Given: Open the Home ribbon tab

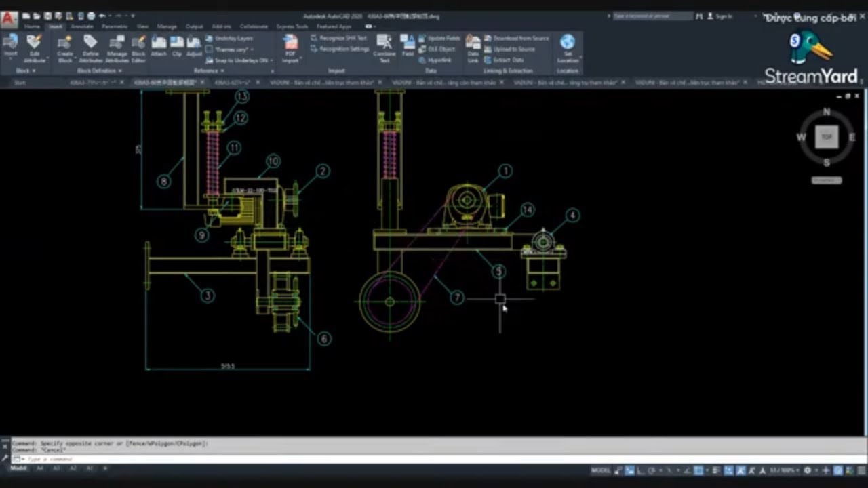Looking at the screenshot, I should coord(32,26).
